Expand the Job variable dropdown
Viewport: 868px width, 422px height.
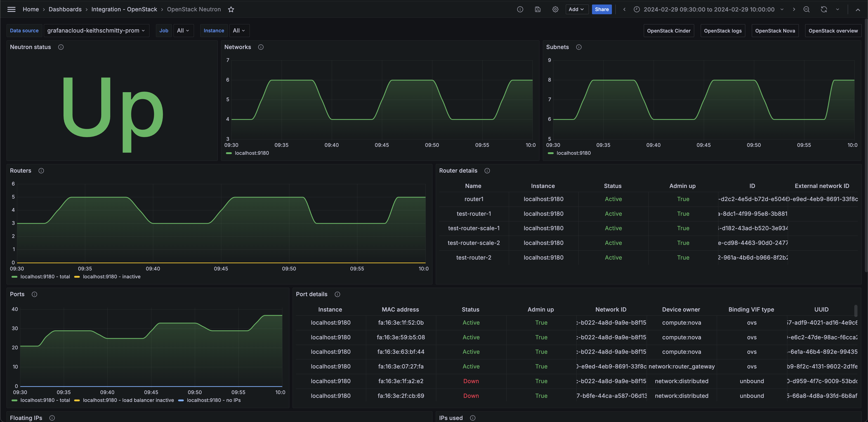(183, 31)
